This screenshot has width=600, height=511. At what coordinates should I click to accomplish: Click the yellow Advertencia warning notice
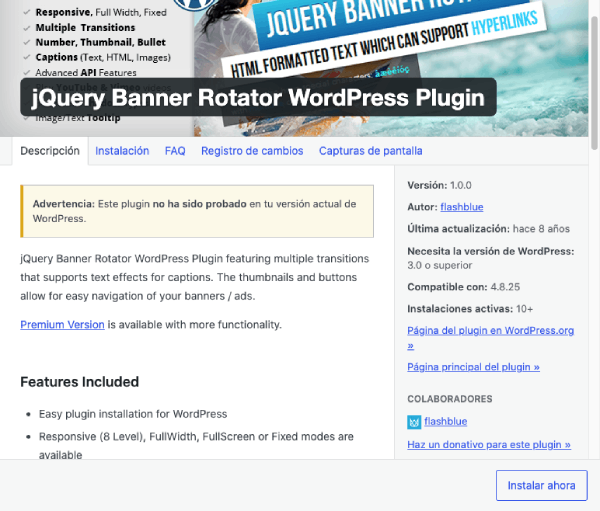(x=196, y=210)
